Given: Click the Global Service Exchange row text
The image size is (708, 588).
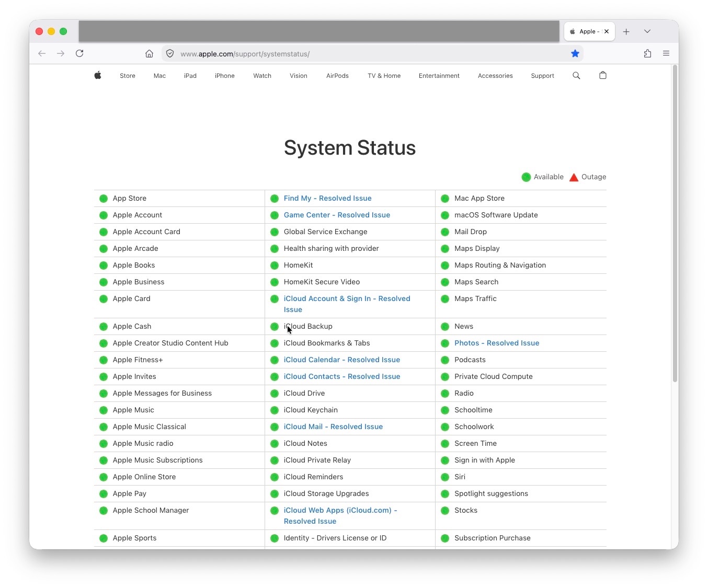Looking at the screenshot, I should (x=326, y=232).
